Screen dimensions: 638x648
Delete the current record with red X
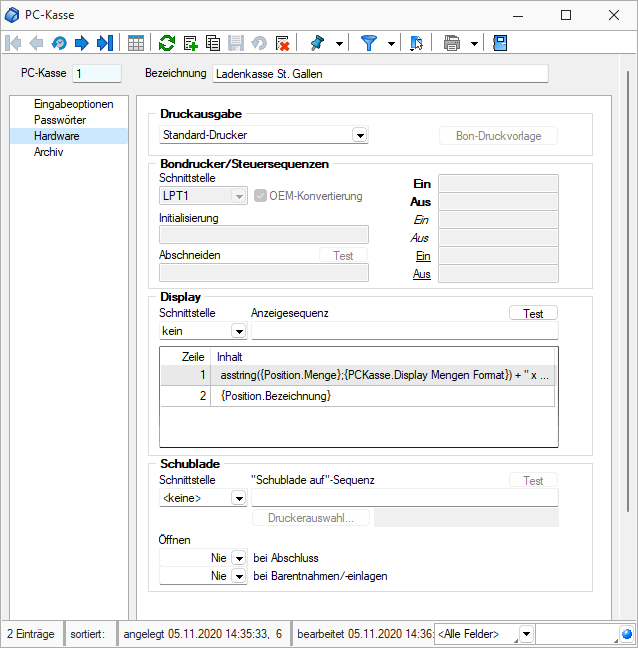pos(282,43)
